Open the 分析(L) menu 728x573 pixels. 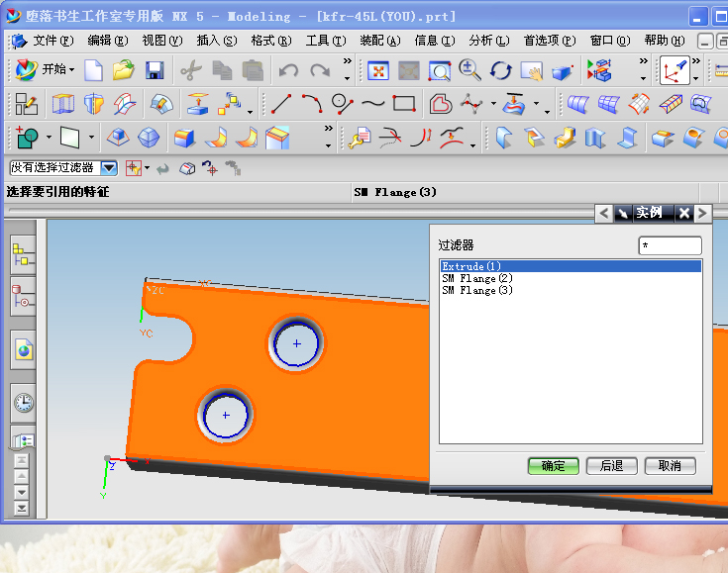tap(489, 41)
